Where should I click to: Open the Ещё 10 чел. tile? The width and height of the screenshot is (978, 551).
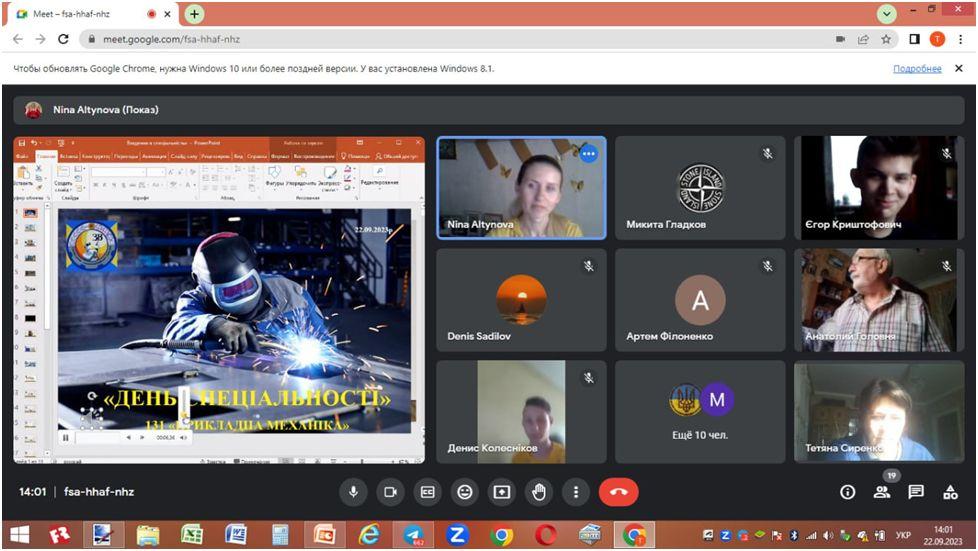pos(700,412)
